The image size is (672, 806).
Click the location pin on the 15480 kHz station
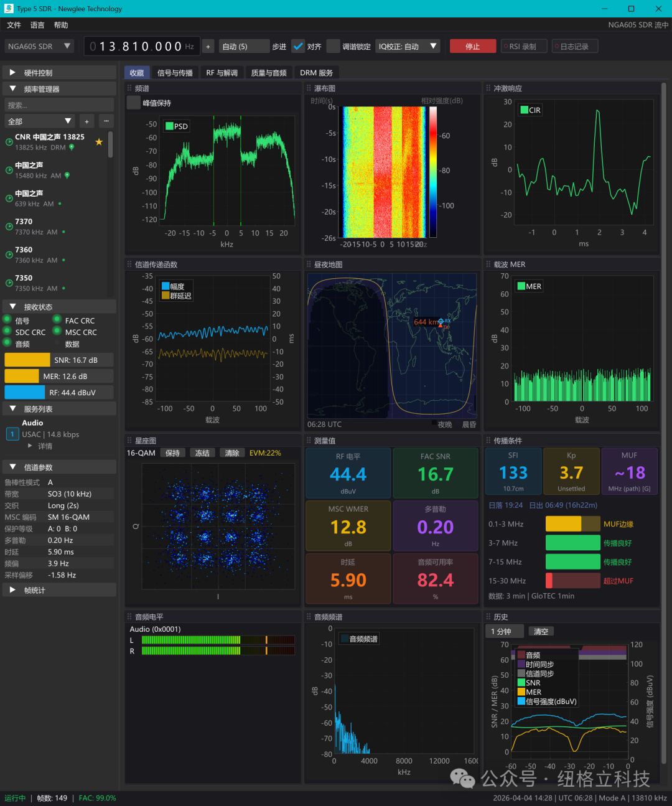pos(67,176)
